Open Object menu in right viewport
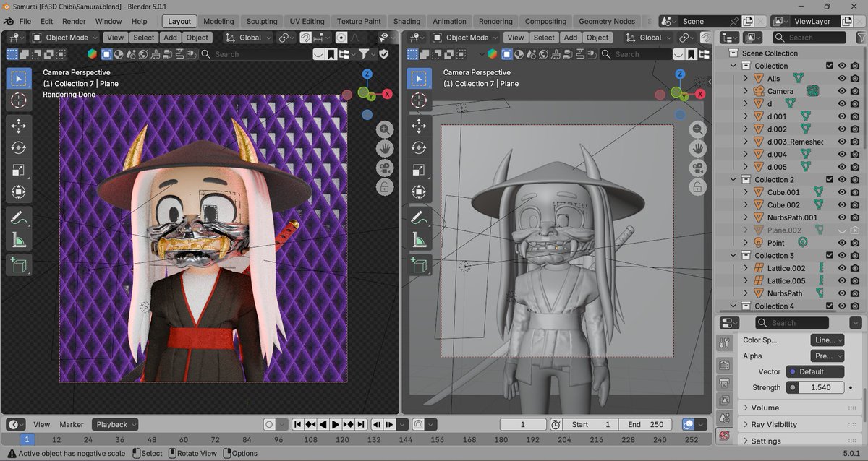The image size is (868, 461). coord(597,38)
